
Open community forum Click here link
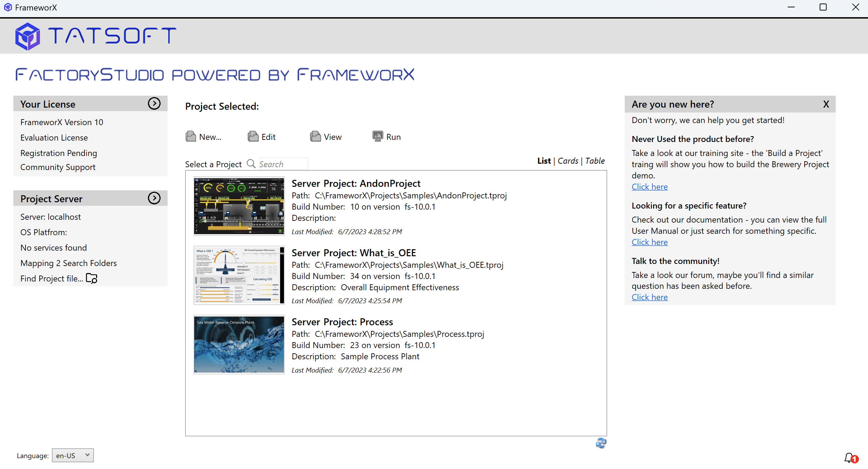point(650,297)
